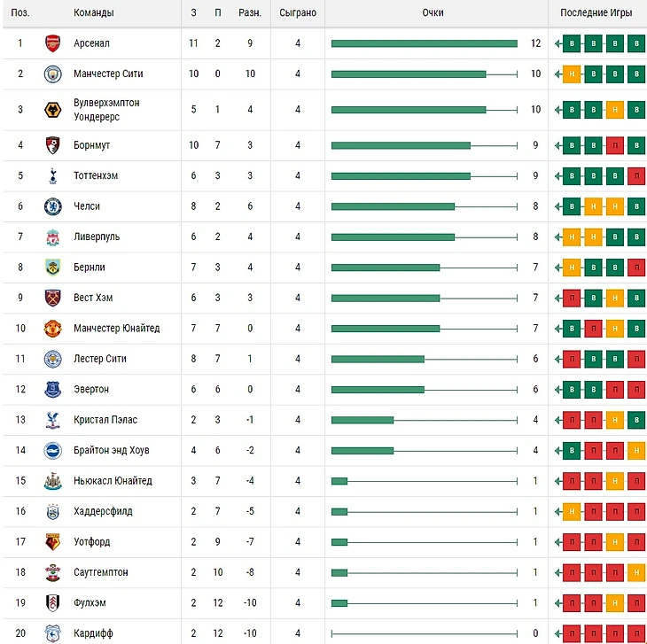This screenshot has width=647, height=644.
Task: Sort table by Очки column header
Action: click(x=433, y=13)
